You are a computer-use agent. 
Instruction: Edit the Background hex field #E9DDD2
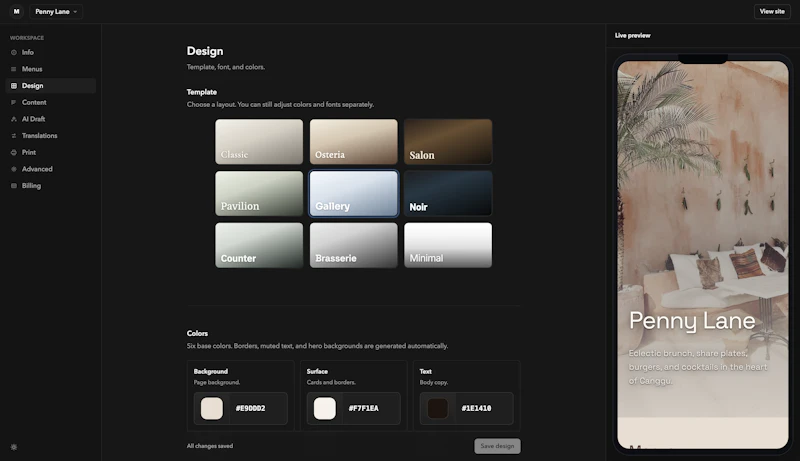[251, 408]
